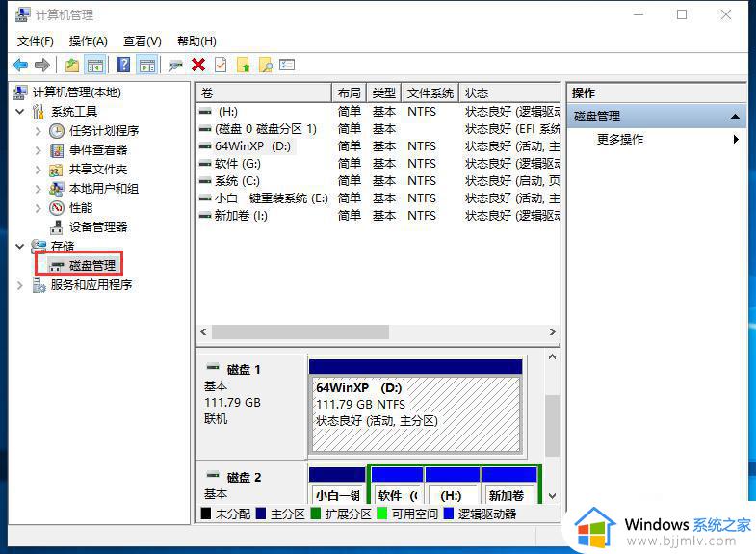This screenshot has height=554, width=756.
Task: Click the Back arrow toolbar icon
Action: pyautogui.click(x=21, y=65)
